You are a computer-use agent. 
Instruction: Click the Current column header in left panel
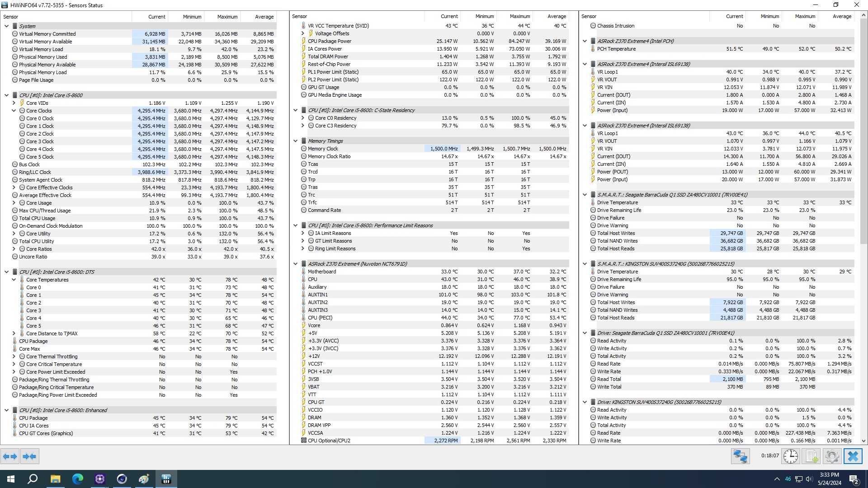click(x=150, y=17)
